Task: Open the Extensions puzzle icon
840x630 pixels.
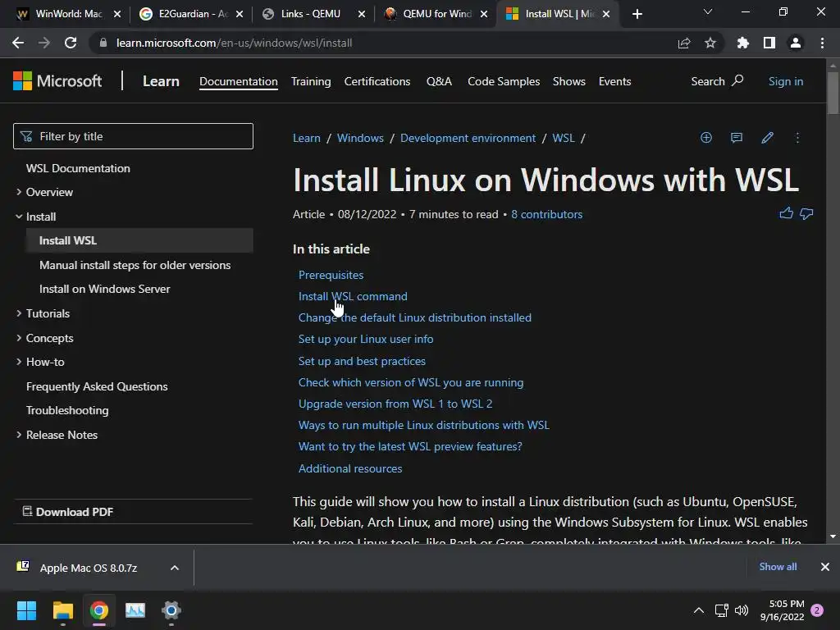Action: (743, 43)
